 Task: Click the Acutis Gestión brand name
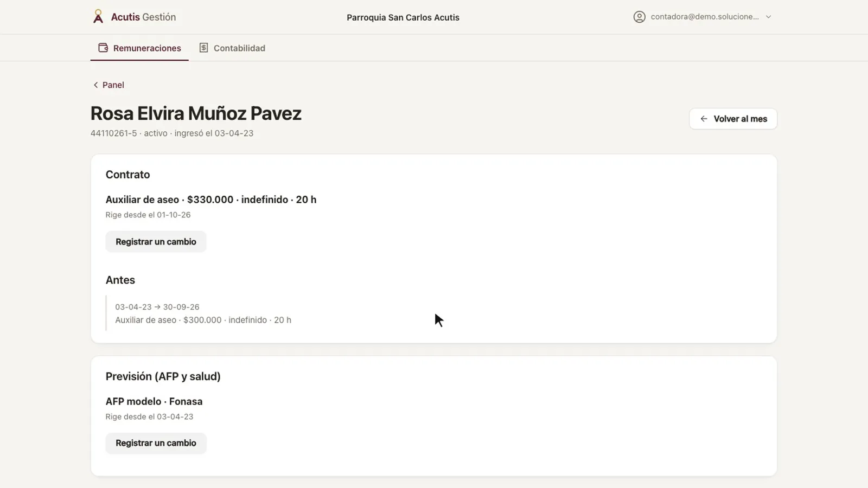click(x=143, y=17)
